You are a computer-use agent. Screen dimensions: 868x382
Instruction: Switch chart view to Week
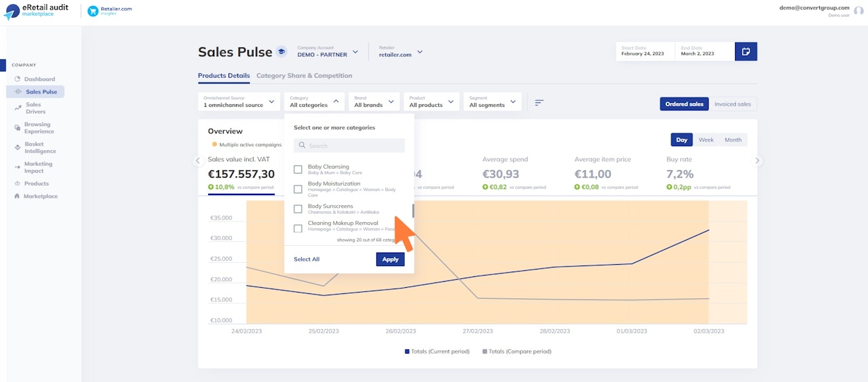click(x=706, y=140)
